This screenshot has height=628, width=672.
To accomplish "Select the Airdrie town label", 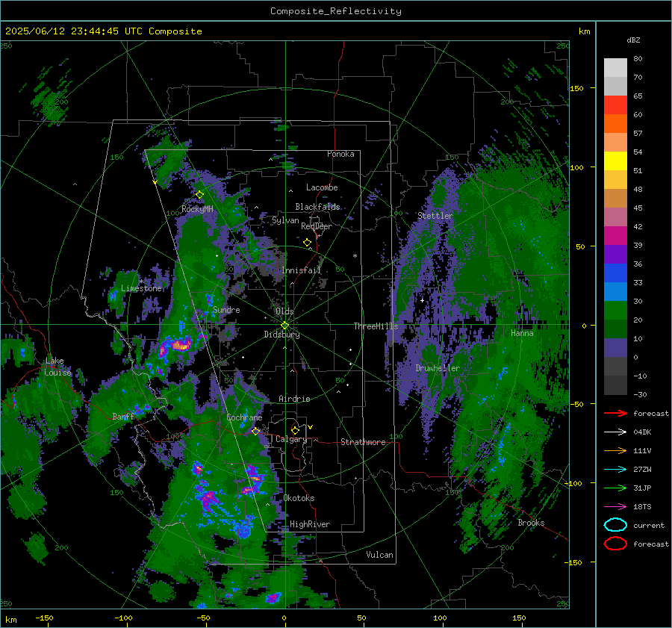I will [294, 399].
